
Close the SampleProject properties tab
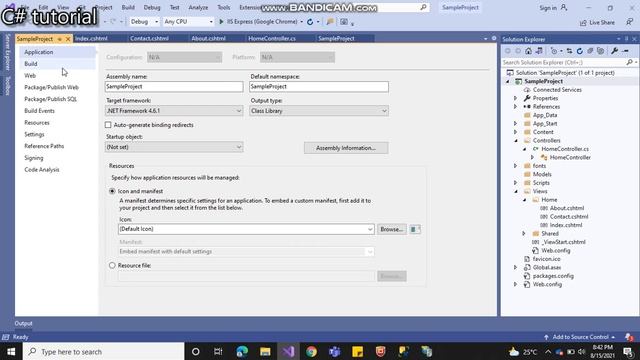tap(68, 39)
